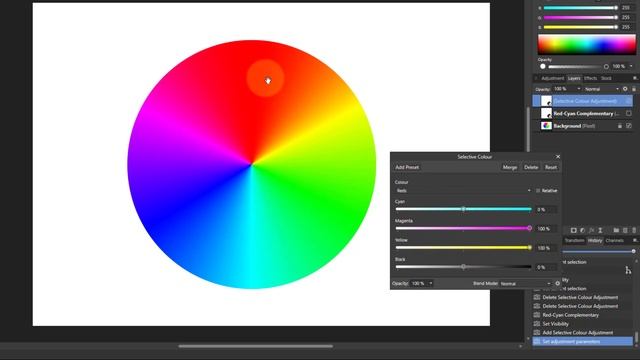
Task: Click the Merge button
Action: pyautogui.click(x=510, y=167)
